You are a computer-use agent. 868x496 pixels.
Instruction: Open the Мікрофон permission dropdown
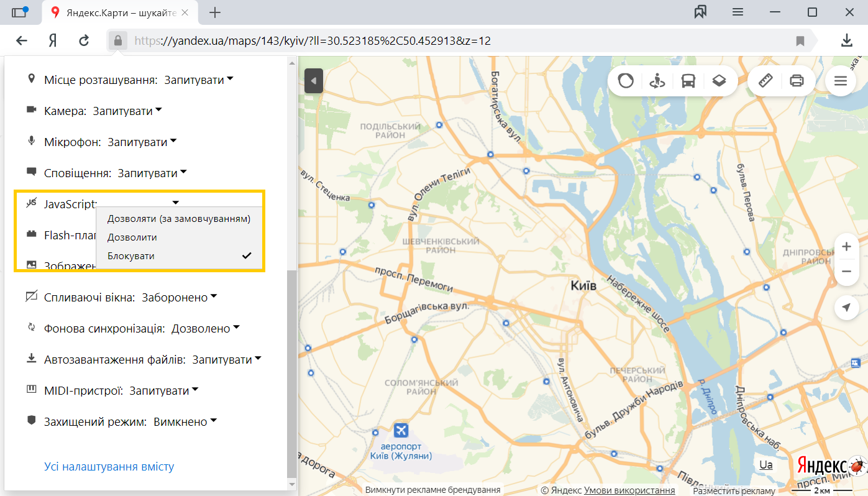142,142
